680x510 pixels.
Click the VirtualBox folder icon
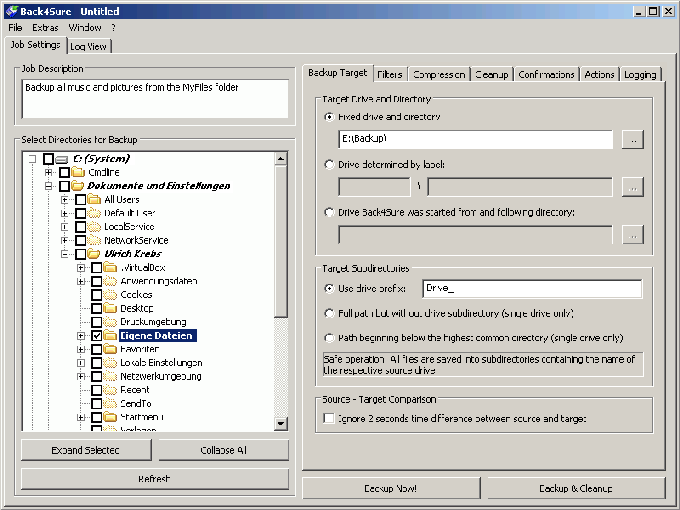[110, 268]
